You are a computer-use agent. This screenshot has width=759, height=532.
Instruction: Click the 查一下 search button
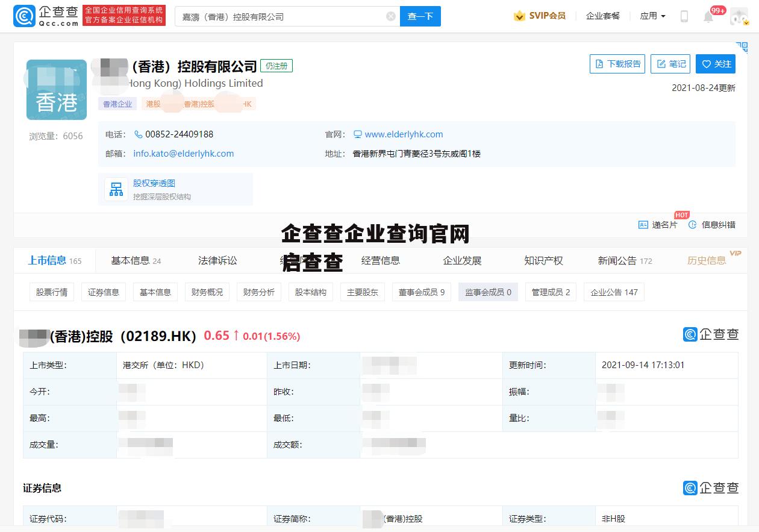coord(420,16)
